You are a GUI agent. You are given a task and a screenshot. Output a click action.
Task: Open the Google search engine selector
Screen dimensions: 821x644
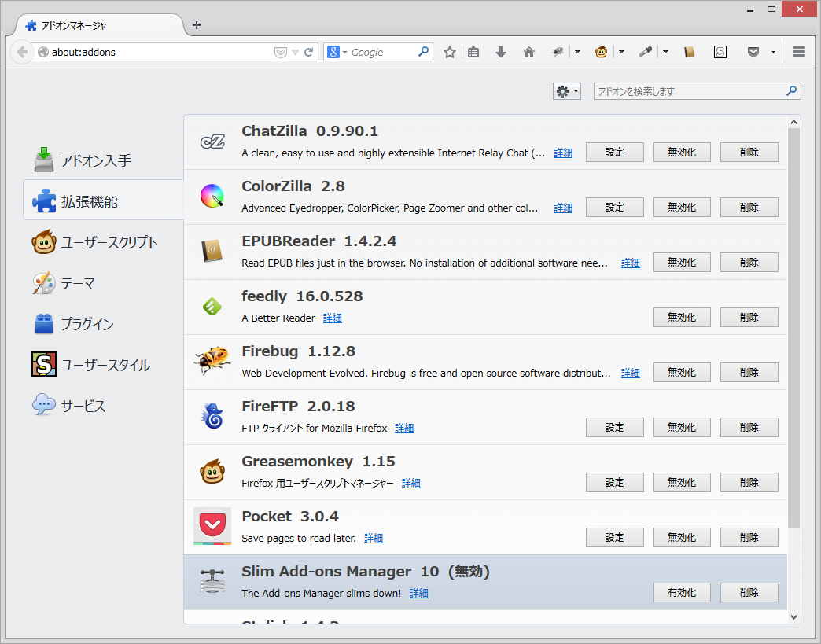coord(337,52)
